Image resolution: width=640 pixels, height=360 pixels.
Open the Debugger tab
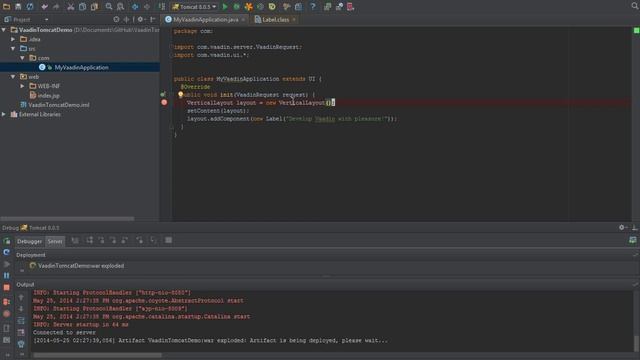click(x=29, y=241)
